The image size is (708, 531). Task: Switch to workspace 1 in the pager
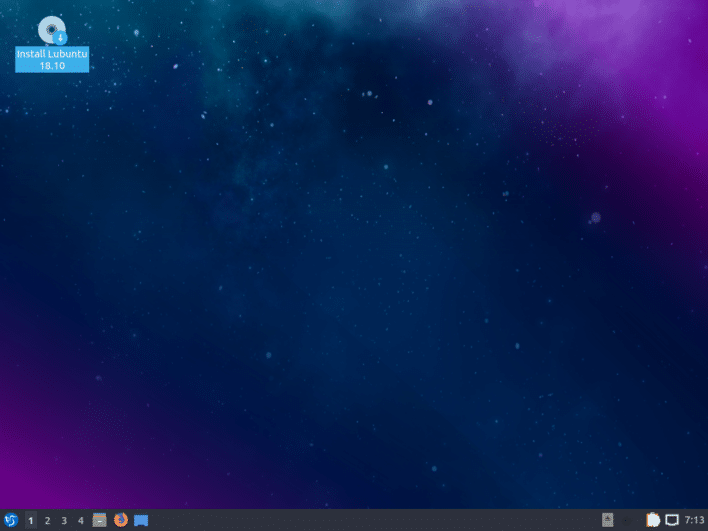30,520
